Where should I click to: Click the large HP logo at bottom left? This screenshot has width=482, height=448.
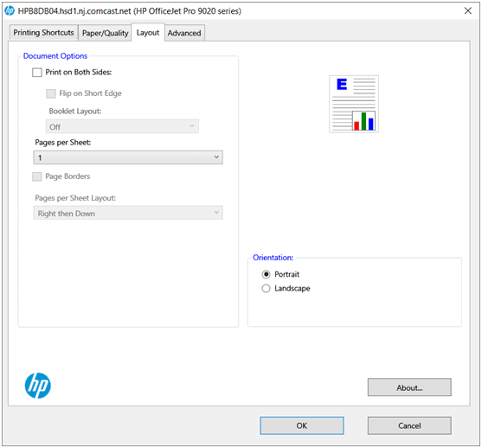pyautogui.click(x=38, y=386)
